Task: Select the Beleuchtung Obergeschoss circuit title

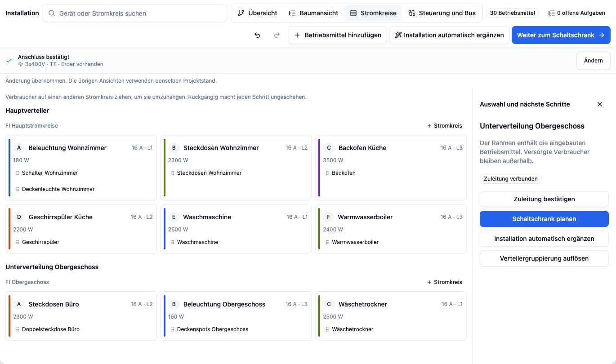Action: point(224,304)
